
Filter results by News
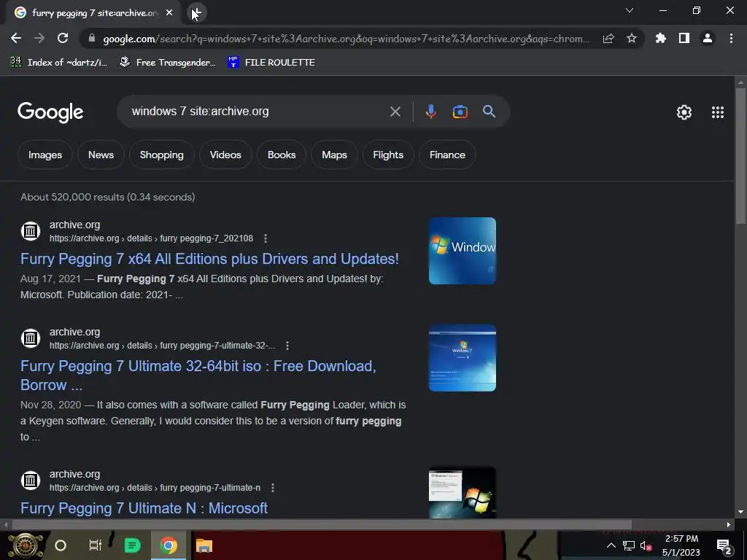tap(101, 155)
